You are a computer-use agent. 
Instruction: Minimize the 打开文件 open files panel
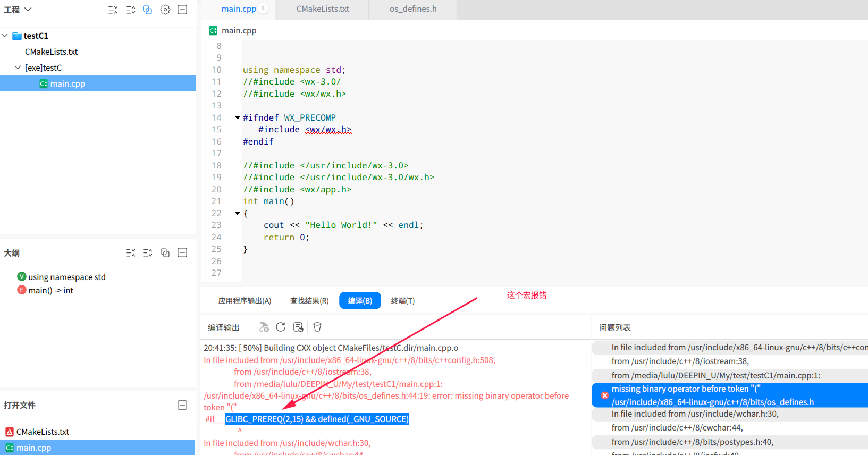point(182,405)
